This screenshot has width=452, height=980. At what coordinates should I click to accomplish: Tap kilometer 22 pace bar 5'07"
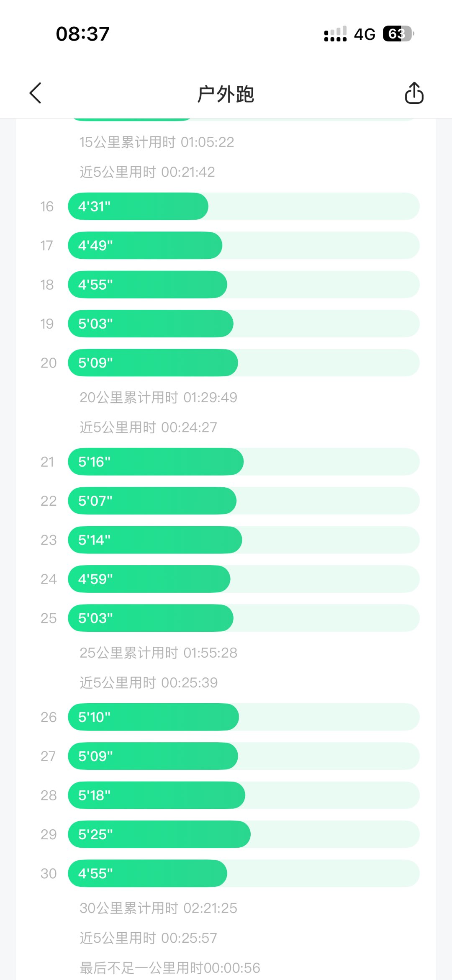(x=152, y=501)
